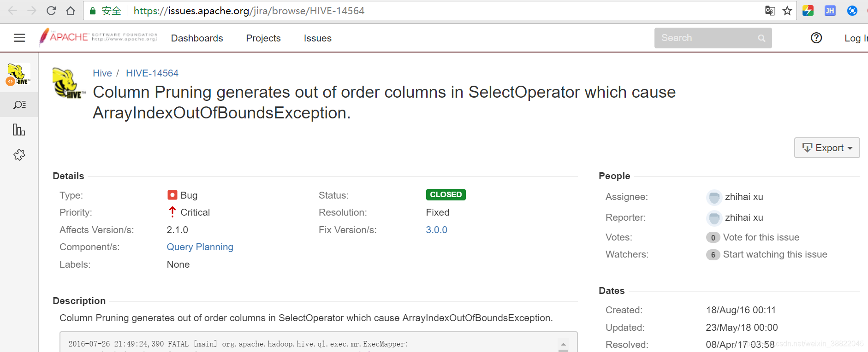This screenshot has width=868, height=352.
Task: Click the Apache Software Foundation logo
Action: click(98, 37)
